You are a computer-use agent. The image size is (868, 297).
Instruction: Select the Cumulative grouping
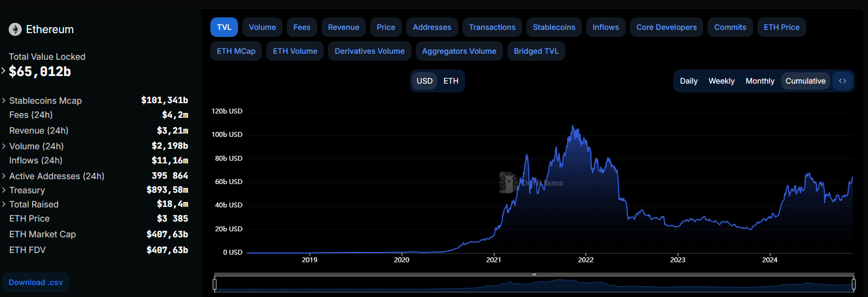806,81
